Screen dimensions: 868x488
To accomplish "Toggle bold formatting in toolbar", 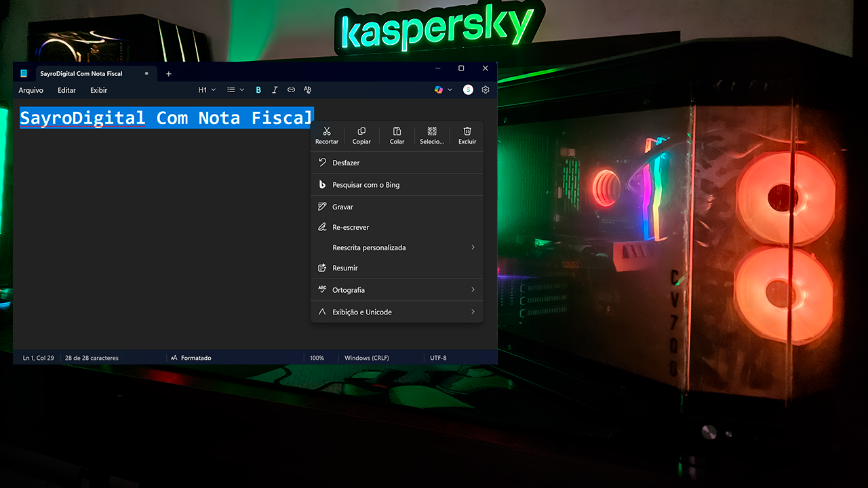I will [258, 90].
